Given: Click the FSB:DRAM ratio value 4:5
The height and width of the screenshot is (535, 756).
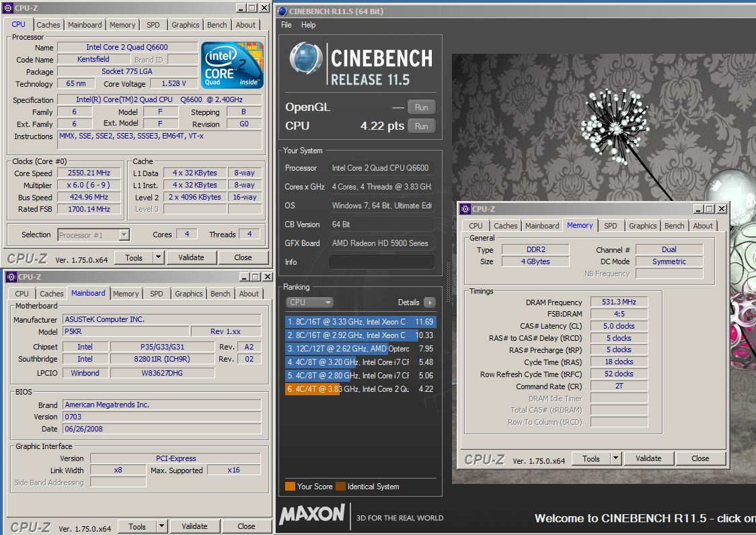Looking at the screenshot, I should [x=619, y=314].
